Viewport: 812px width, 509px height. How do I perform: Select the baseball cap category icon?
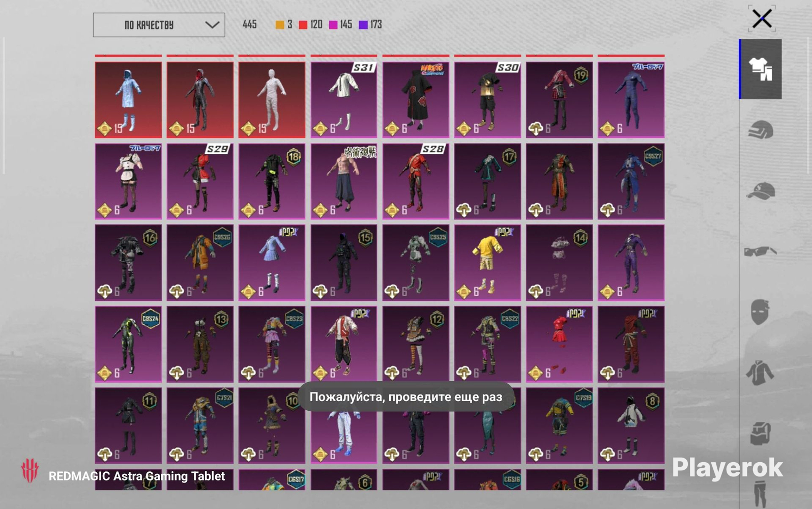click(761, 191)
